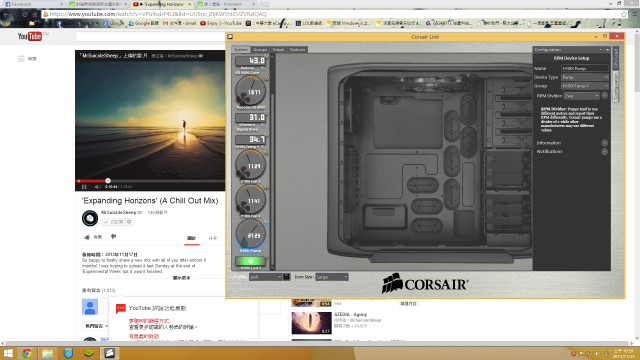Image resolution: width=640 pixels, height=360 pixels.
Task: Click the YouTube search box
Action: point(150,37)
